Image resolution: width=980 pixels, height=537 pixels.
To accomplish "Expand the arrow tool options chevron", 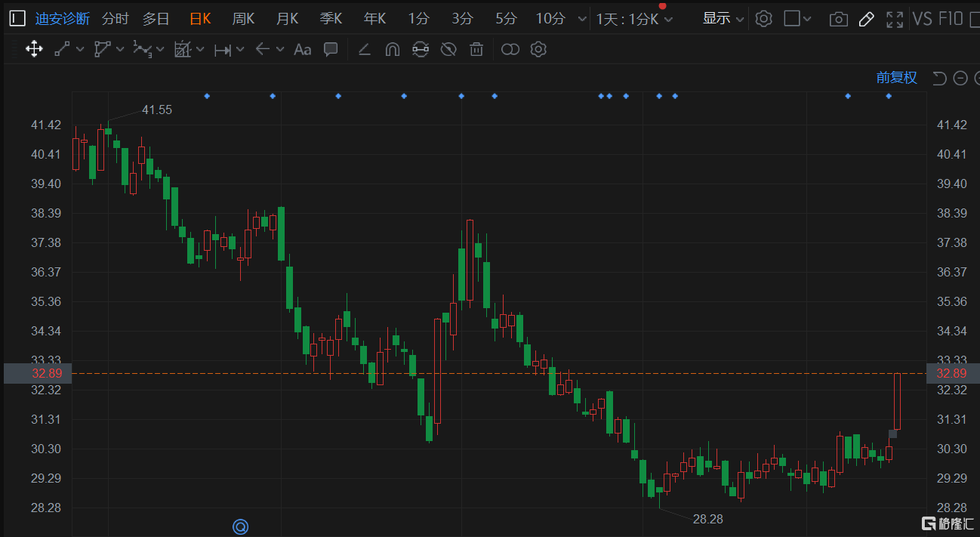I will click(x=280, y=50).
